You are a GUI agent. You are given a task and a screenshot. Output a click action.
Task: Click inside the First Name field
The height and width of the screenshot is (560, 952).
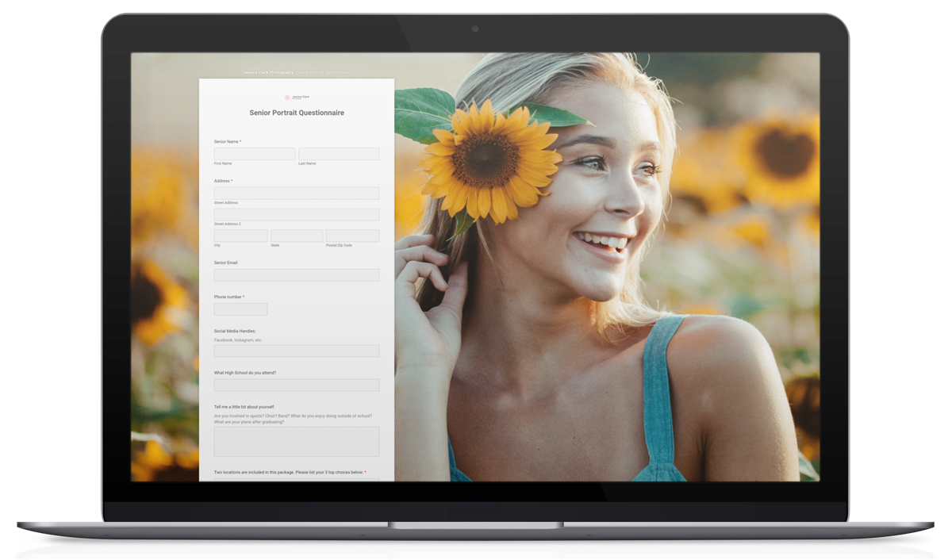point(255,153)
